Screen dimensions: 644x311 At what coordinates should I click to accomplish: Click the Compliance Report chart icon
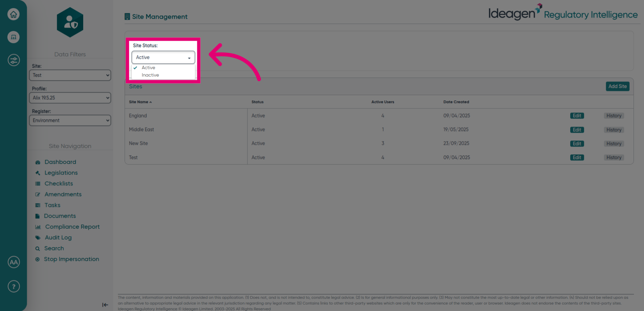pyautogui.click(x=38, y=227)
